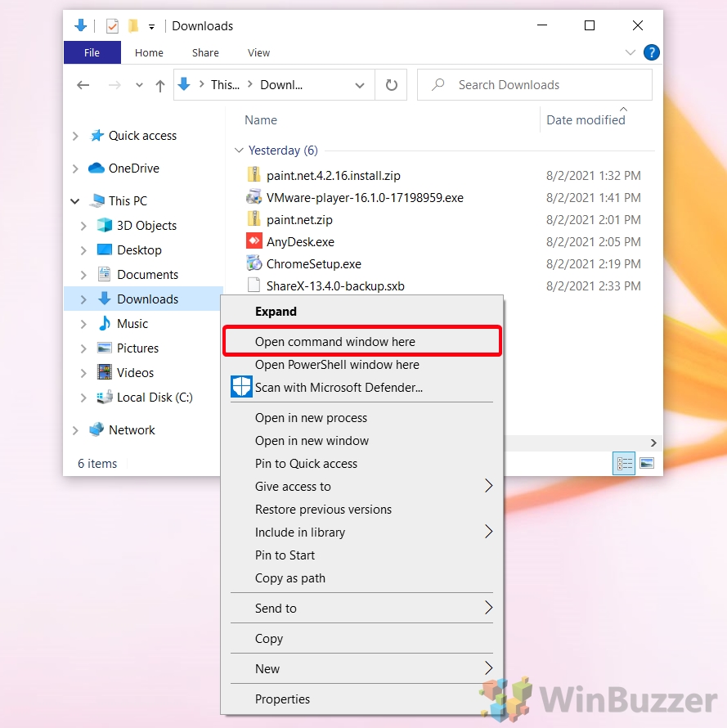Open folder Properties via the Quick Access Toolbar icon

(x=112, y=25)
